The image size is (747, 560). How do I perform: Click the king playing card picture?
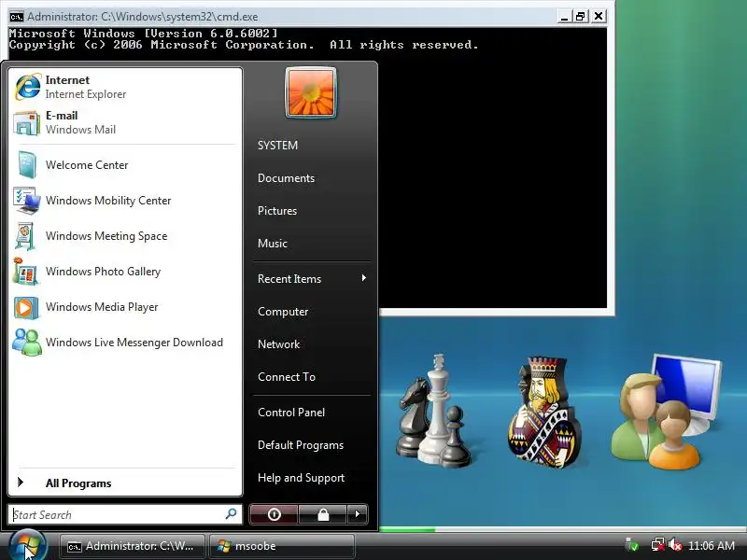coord(544,413)
